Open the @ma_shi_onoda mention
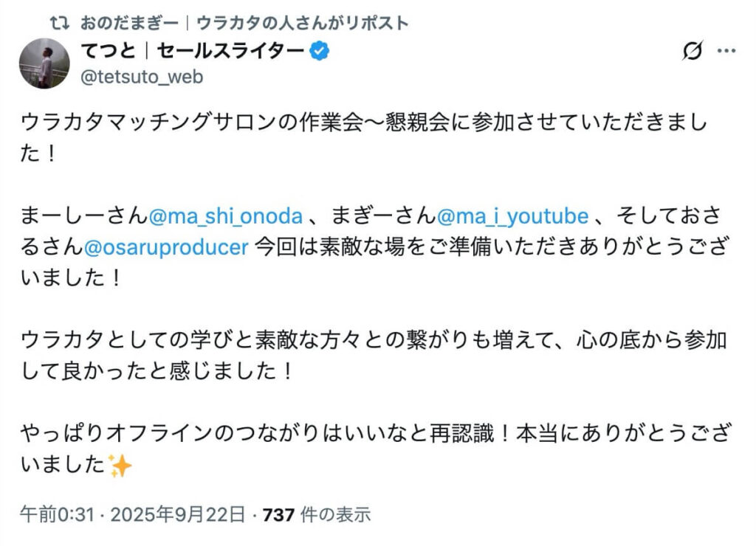Image resolution: width=756 pixels, height=546 pixels. tap(226, 218)
